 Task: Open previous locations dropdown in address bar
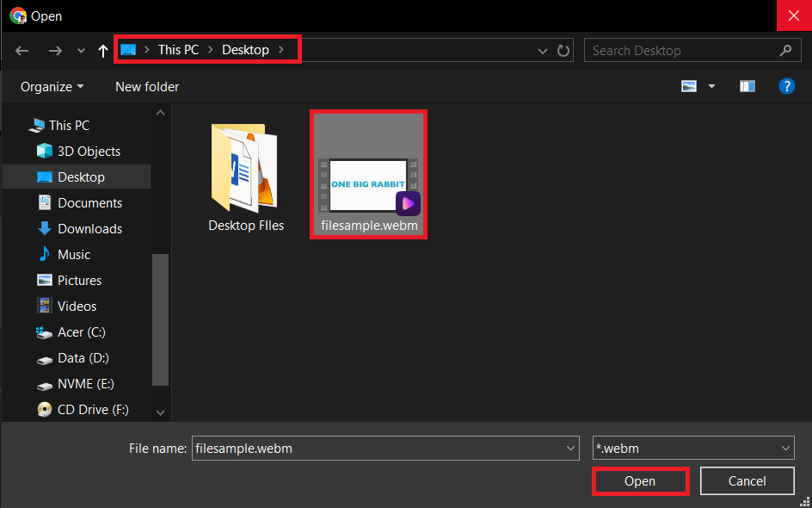pyautogui.click(x=543, y=51)
